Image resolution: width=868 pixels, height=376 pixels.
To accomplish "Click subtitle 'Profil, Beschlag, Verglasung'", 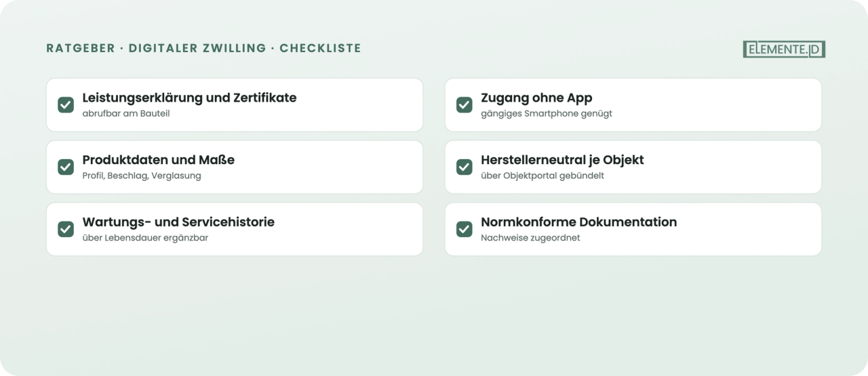I will (x=142, y=176).
